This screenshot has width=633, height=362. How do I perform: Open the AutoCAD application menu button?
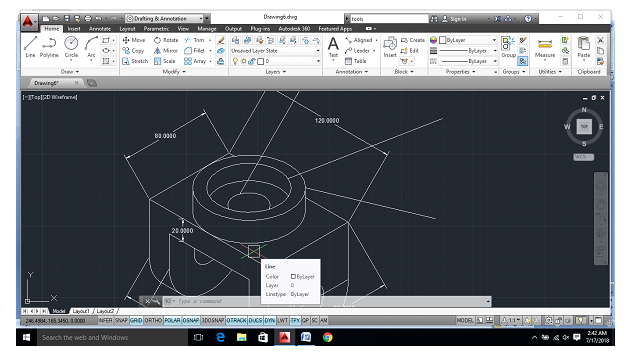28,21
